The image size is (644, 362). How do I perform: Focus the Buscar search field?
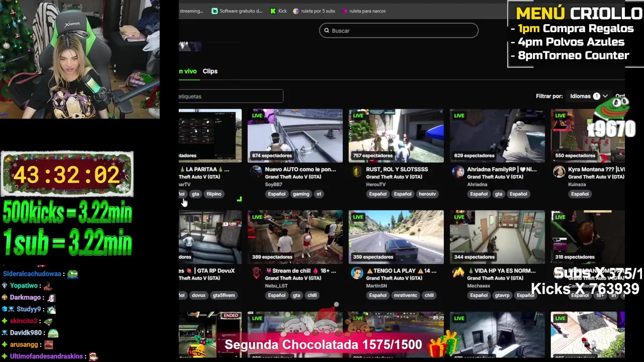(x=398, y=31)
